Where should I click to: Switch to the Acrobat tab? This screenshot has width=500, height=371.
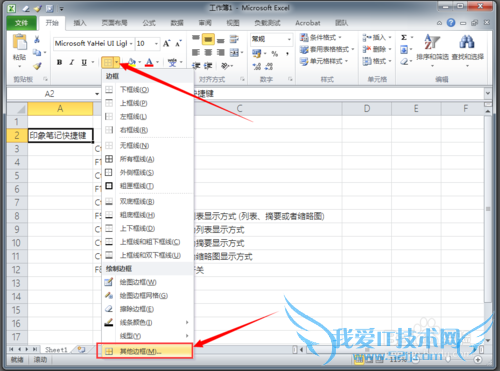coord(308,23)
